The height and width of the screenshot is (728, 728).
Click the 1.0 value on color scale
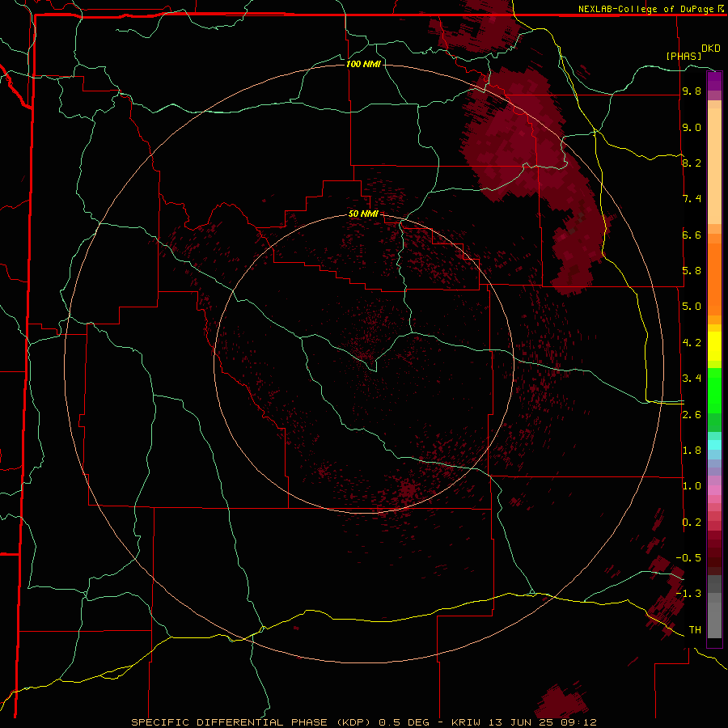click(x=692, y=486)
